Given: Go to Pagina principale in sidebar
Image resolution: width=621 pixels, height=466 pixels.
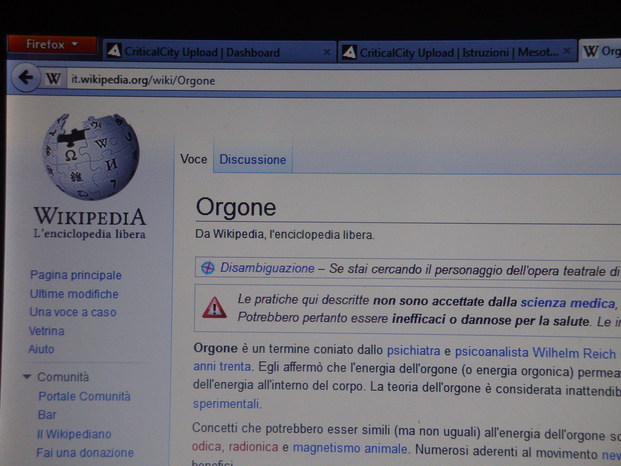Looking at the screenshot, I should tap(76, 275).
